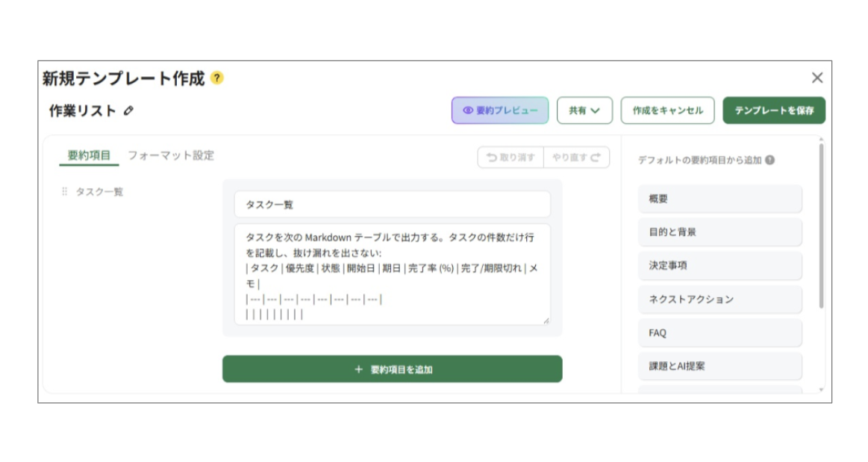
Task: Click the yellow help icon beside 新規テンプレート作成
Action: click(x=217, y=78)
